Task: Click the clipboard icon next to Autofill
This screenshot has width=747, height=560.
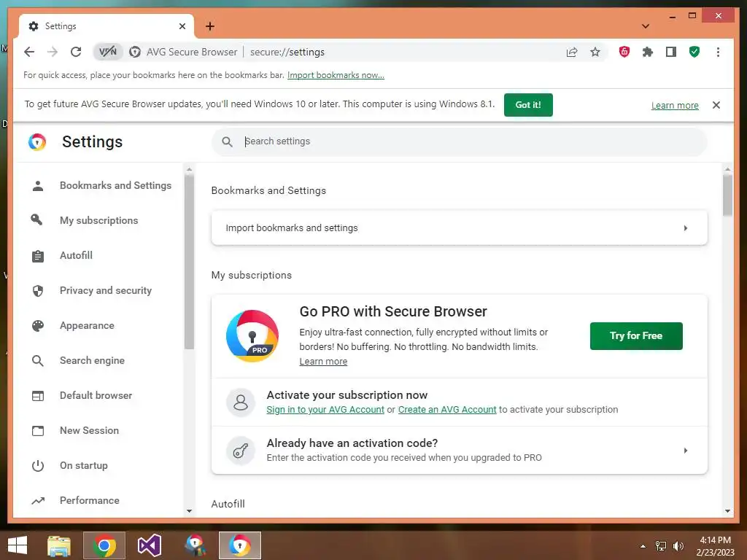Action: pyautogui.click(x=38, y=256)
